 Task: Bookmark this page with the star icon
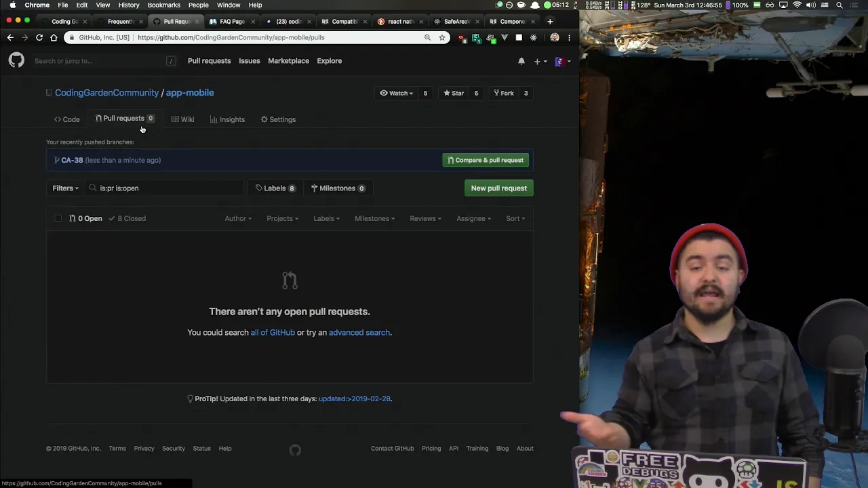(x=442, y=37)
